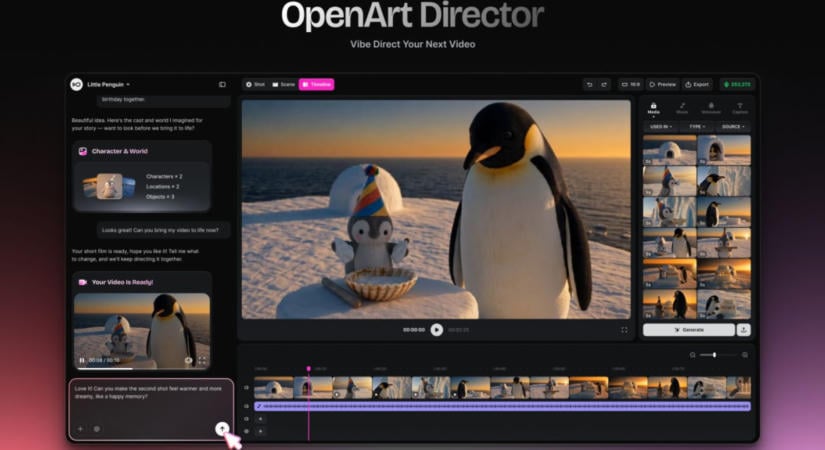Add clip to the third timeline track
The width and height of the screenshot is (825, 450).
(x=260, y=419)
